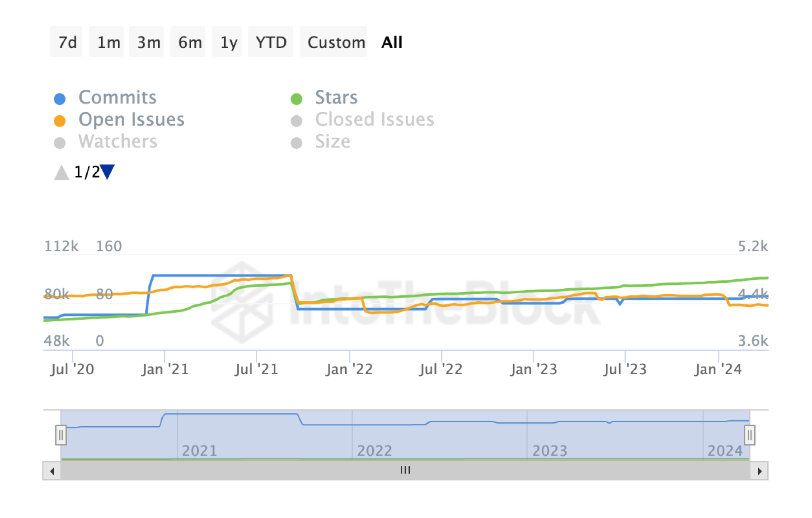Switch to the YTD time range

[271, 42]
